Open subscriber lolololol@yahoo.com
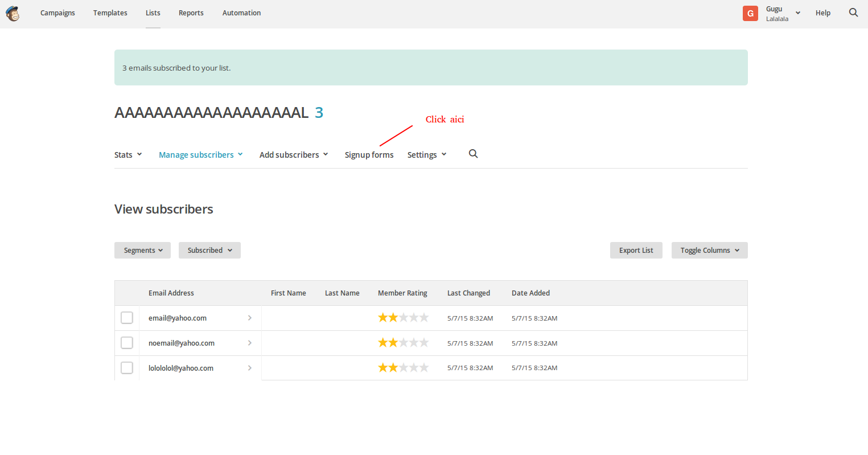Image resolution: width=868 pixels, height=455 pixels. pos(181,368)
